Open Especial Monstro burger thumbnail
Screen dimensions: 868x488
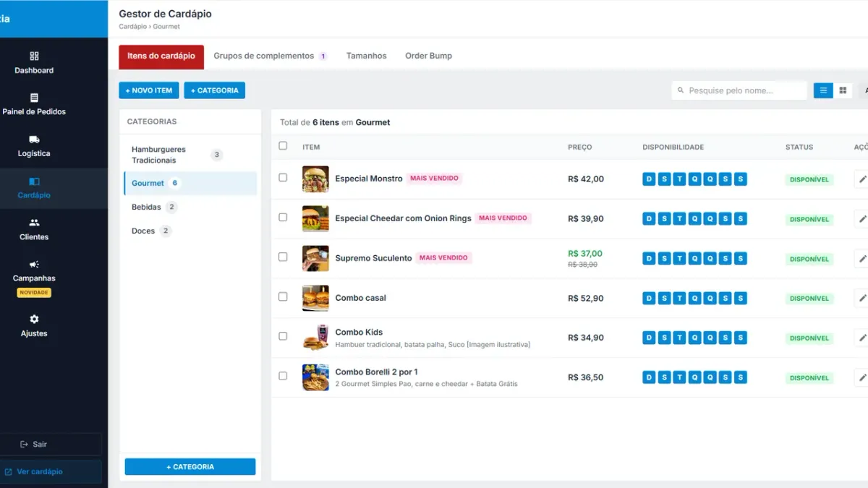[315, 179]
